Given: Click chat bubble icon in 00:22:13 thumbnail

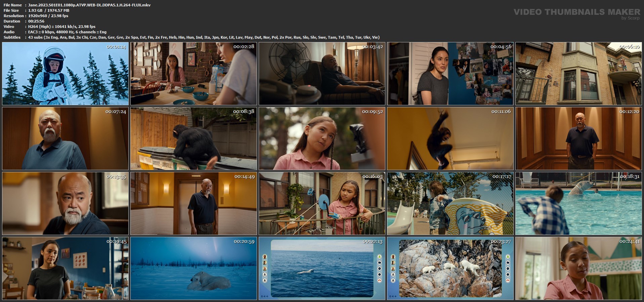Looking at the screenshot, I should [x=380, y=268].
